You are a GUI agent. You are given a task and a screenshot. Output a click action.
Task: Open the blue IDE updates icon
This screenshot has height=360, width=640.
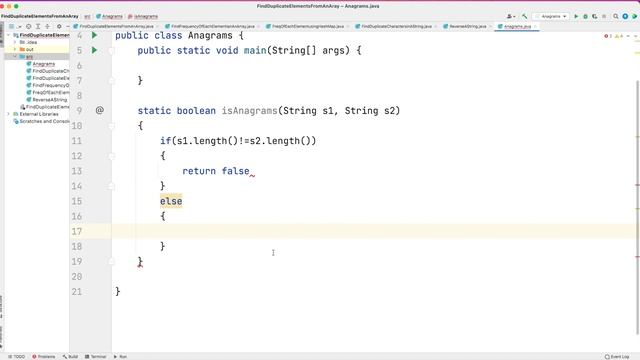(x=625, y=16)
